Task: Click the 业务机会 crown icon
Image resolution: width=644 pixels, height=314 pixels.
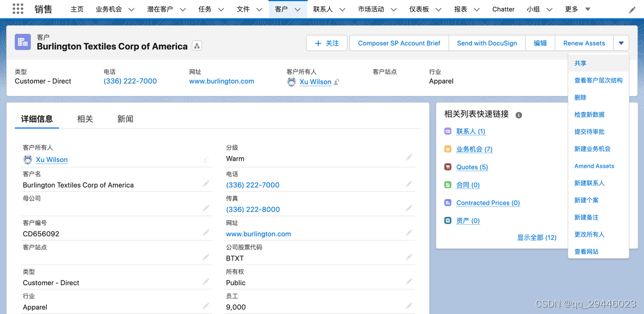Action: tap(448, 149)
